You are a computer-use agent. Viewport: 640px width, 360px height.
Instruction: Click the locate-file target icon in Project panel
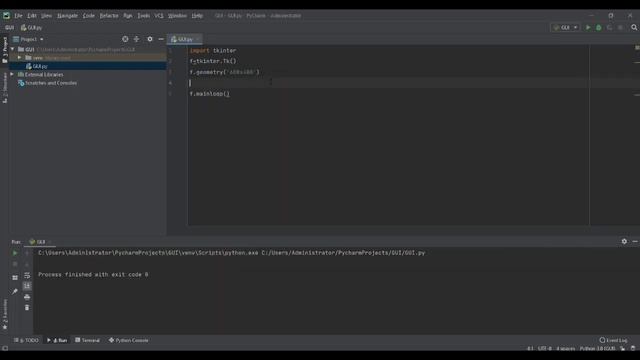[x=125, y=39]
